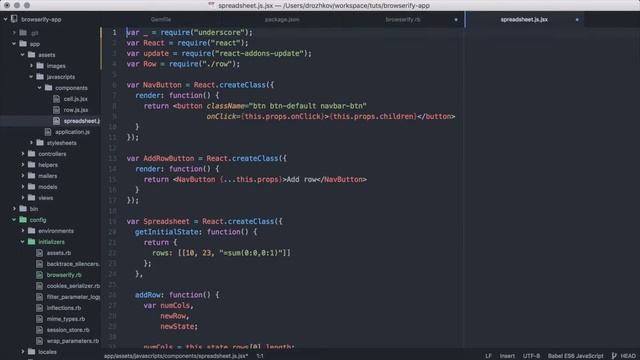Select the spreadsheet.js.jsx tab
This screenshot has width=640, height=360.
[x=524, y=20]
